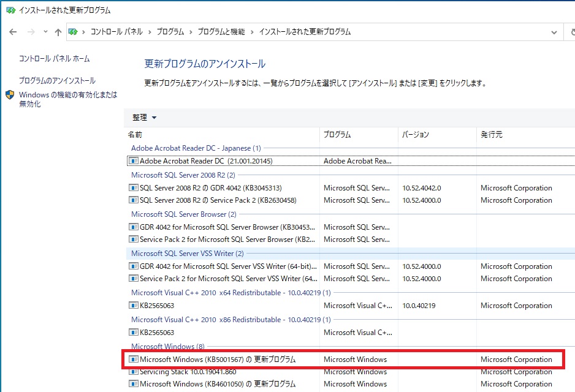Expand the chevron after コントロール パネル breadcrumb

tap(150, 32)
